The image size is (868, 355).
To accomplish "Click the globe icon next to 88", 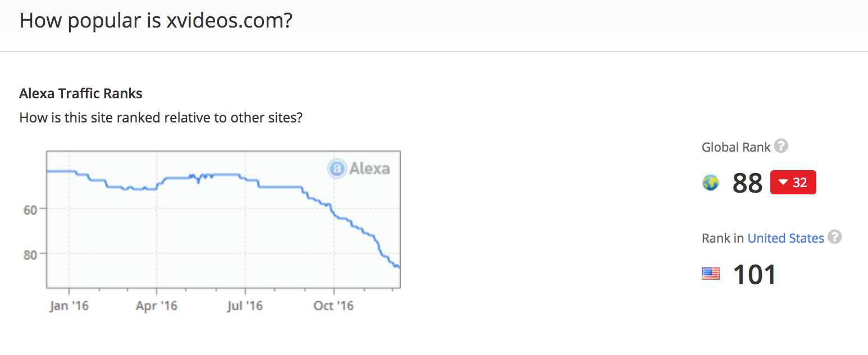I will coord(711,183).
